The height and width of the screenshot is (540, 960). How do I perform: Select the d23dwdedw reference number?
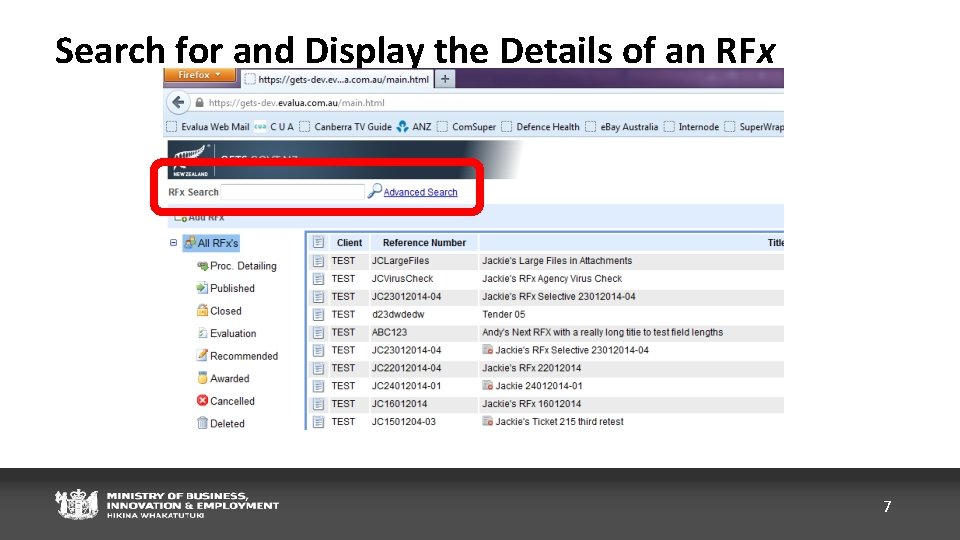pyautogui.click(x=398, y=315)
